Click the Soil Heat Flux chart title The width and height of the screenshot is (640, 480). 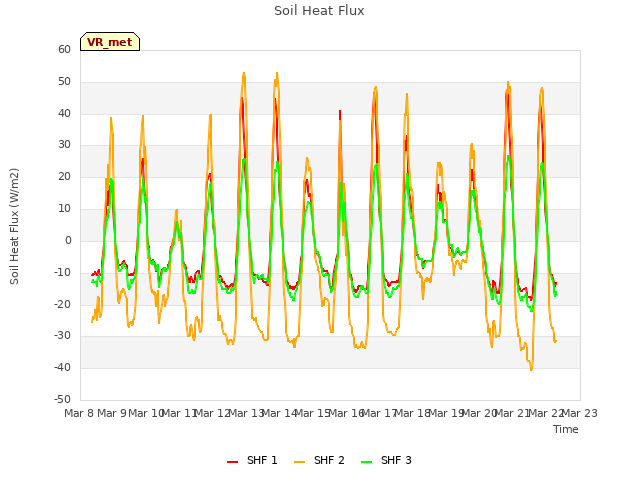(x=319, y=11)
